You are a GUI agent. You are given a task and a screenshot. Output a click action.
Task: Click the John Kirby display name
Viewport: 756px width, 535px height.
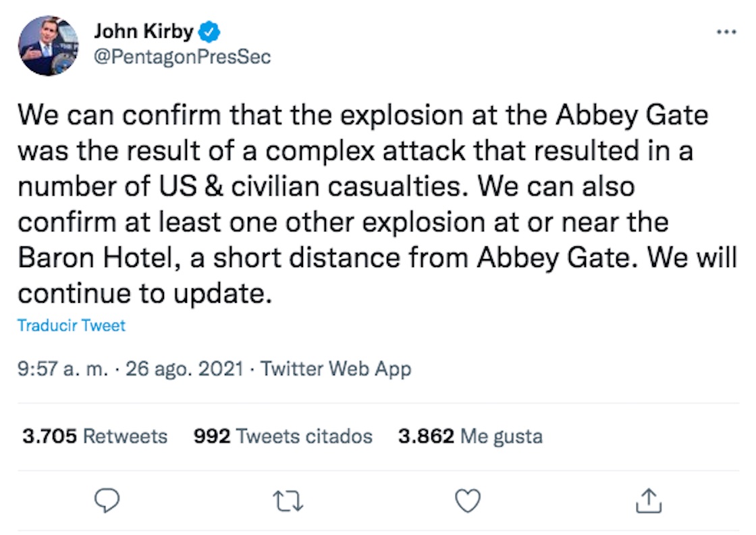click(143, 31)
